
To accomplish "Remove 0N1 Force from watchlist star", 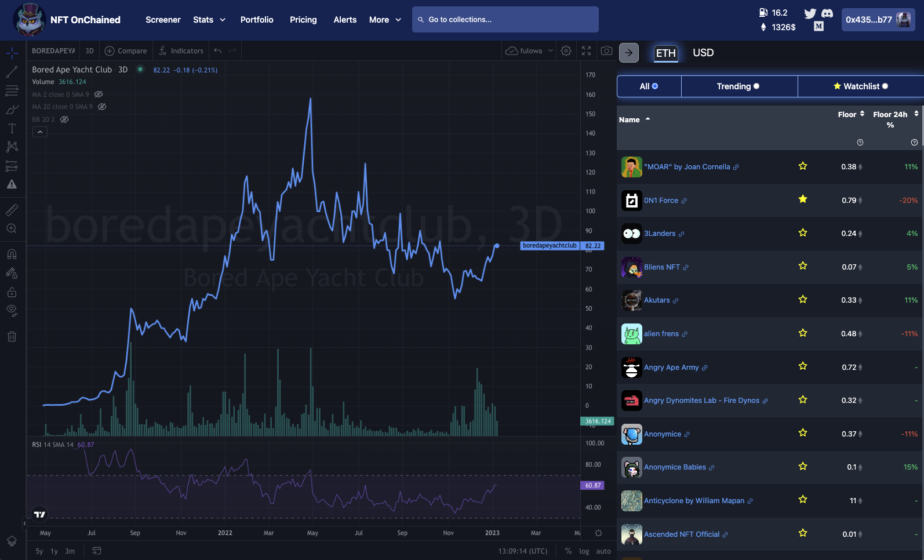I will (x=803, y=199).
